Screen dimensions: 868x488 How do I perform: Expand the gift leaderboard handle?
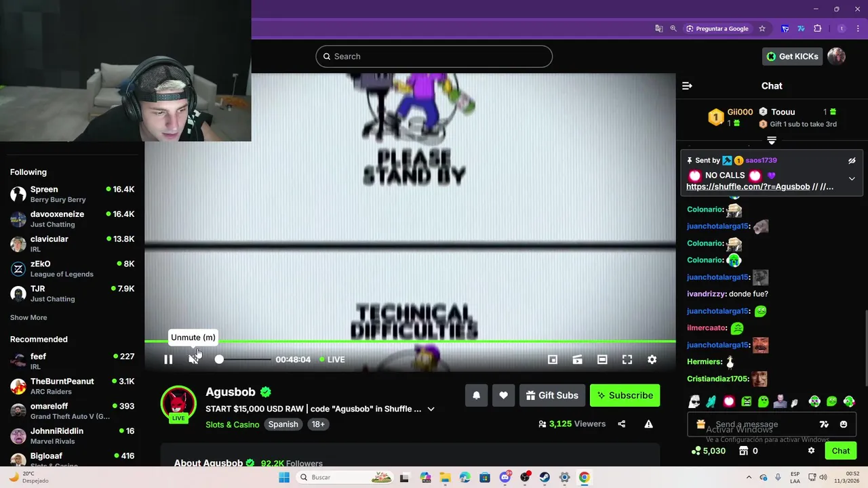(x=772, y=140)
